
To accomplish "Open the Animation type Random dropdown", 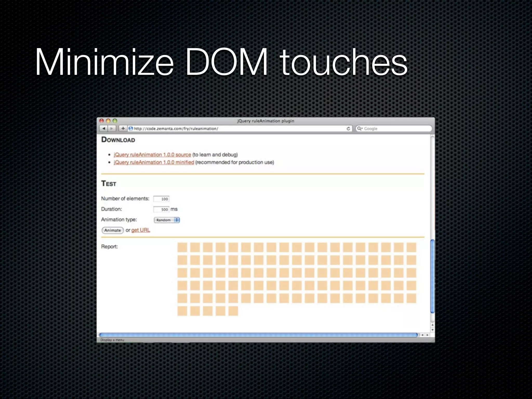I will point(167,220).
